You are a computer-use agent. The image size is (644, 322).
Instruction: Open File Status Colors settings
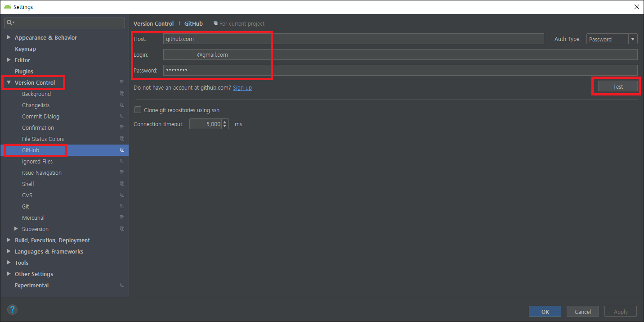coord(43,139)
